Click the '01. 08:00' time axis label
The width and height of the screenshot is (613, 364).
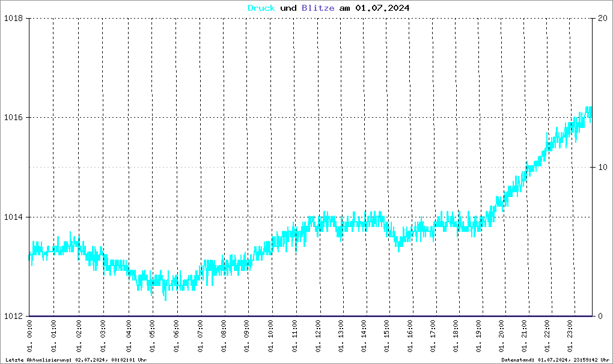(x=224, y=336)
